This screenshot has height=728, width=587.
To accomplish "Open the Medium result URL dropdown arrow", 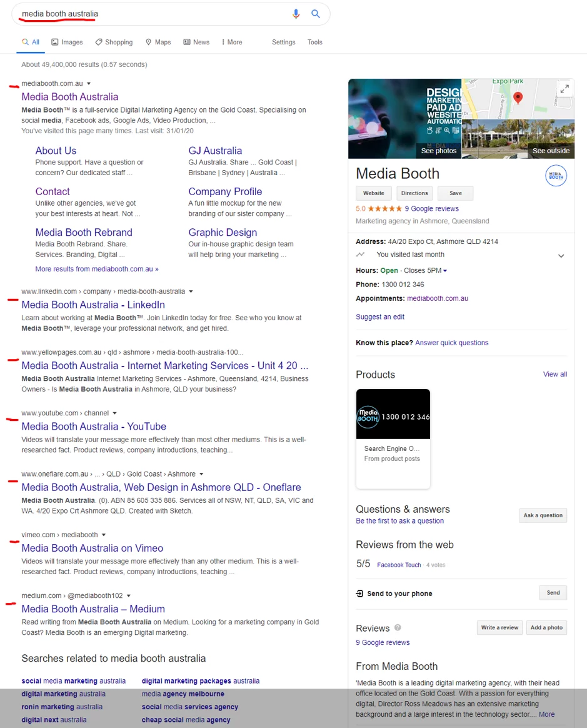I will coord(129,595).
